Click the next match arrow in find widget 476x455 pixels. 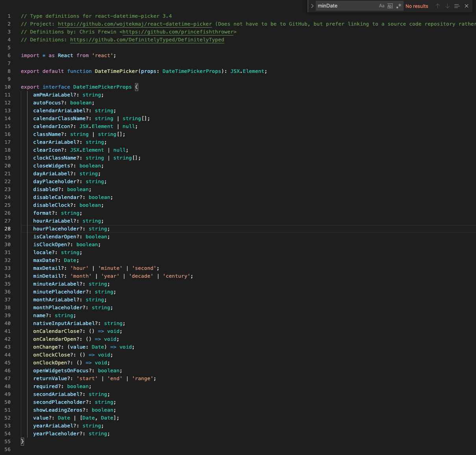(446, 6)
